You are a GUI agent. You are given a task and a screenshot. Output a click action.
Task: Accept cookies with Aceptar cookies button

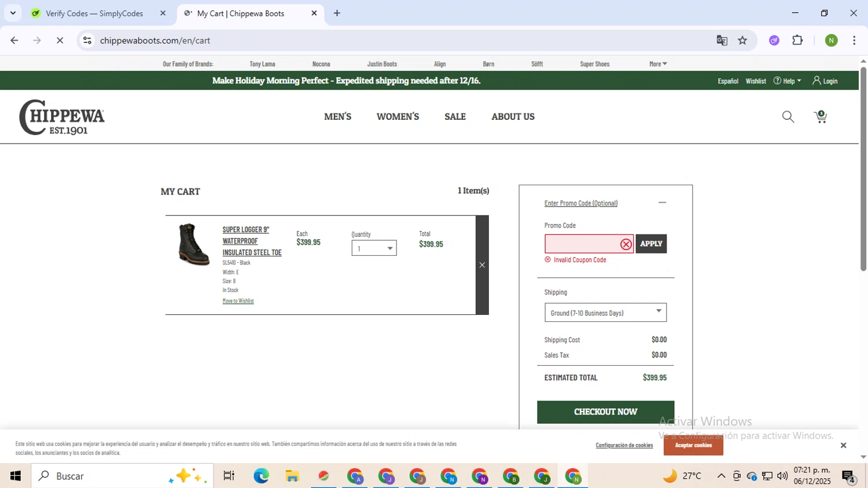click(x=693, y=445)
